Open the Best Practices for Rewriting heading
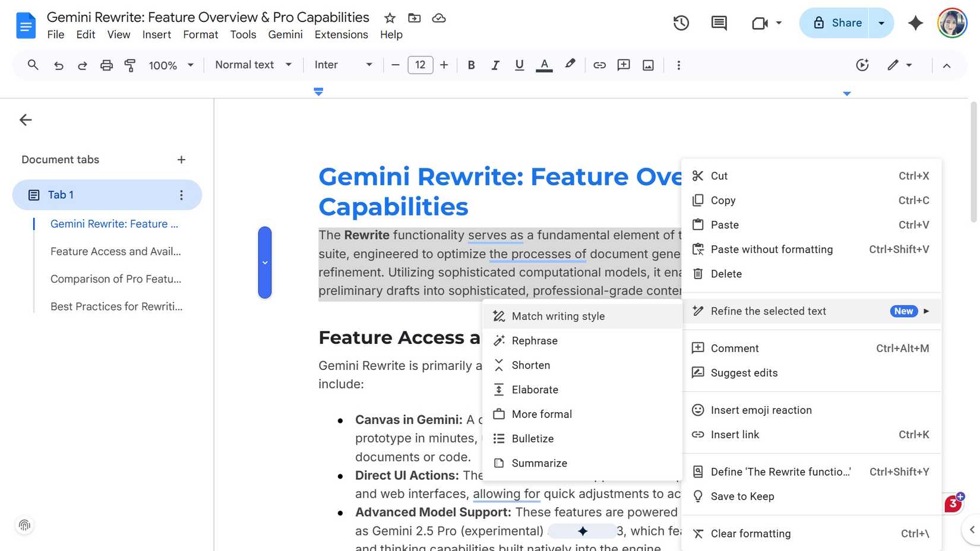980x551 pixels. click(116, 306)
